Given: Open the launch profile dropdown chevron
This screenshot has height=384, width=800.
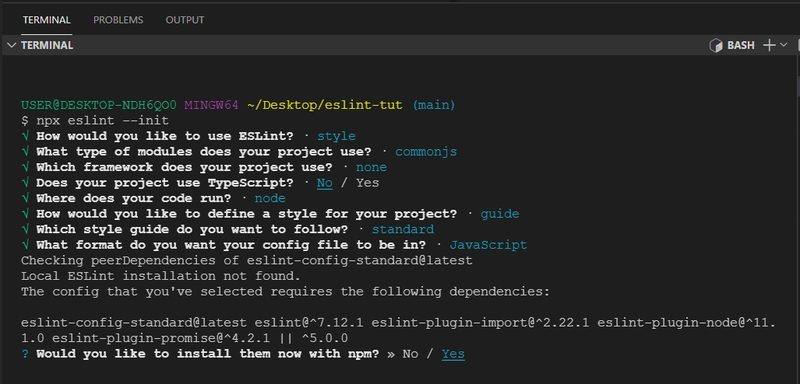Looking at the screenshot, I should coord(784,45).
